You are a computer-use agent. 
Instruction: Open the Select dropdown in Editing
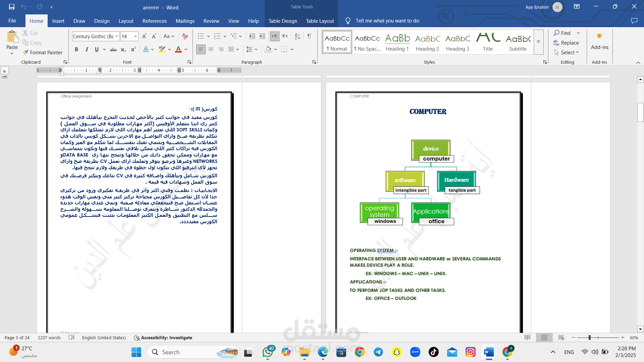tap(567, 52)
